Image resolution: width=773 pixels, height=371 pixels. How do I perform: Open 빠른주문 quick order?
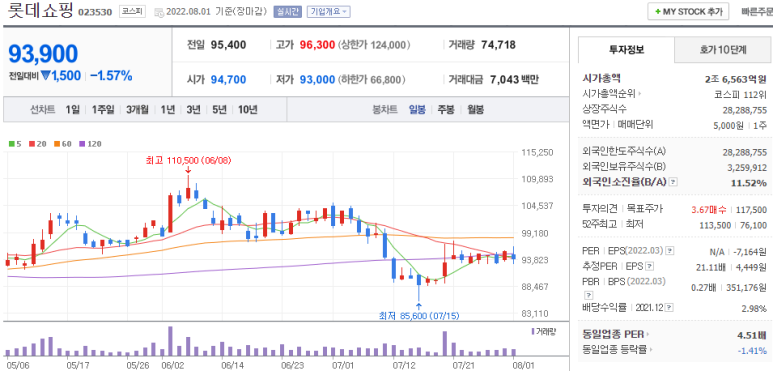coord(757,12)
